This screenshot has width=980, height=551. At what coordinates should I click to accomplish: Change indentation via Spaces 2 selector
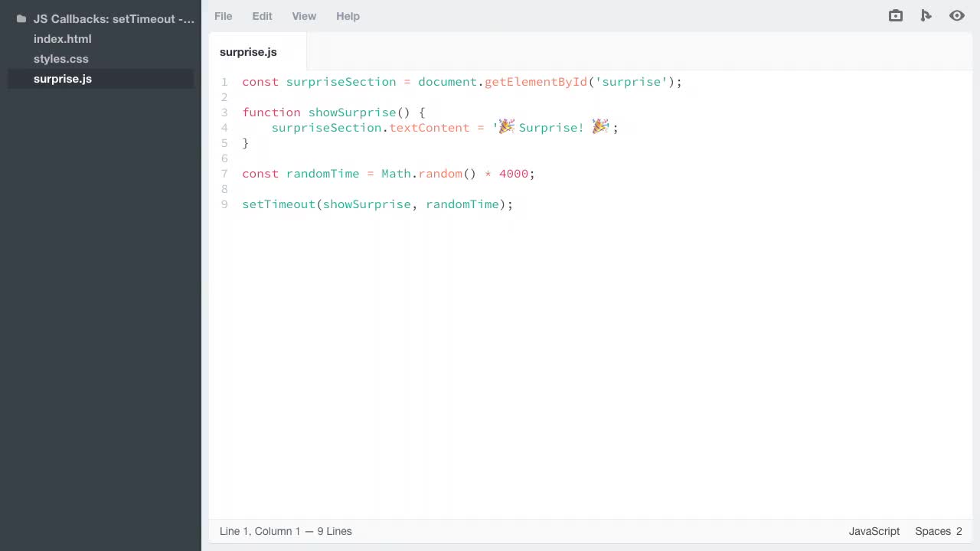click(x=938, y=531)
